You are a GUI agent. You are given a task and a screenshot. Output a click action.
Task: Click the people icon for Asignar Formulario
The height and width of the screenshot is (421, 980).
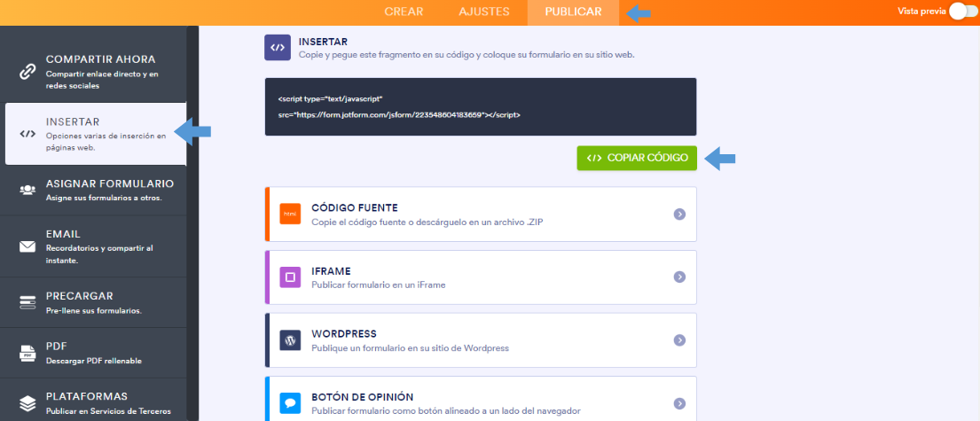click(27, 190)
